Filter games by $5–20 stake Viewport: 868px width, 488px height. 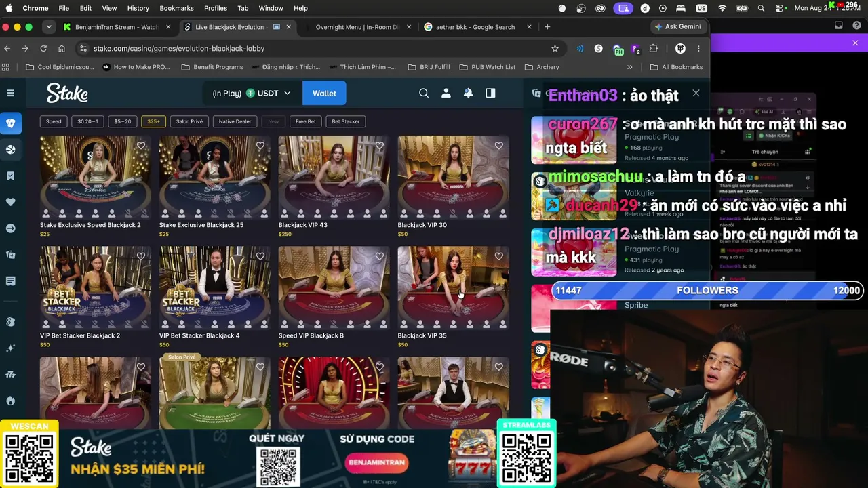123,121
